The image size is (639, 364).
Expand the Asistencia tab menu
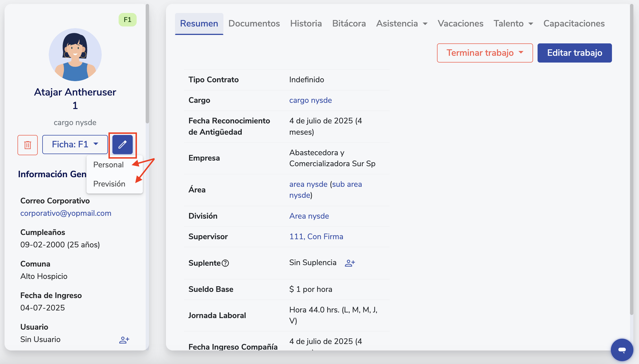click(x=402, y=24)
